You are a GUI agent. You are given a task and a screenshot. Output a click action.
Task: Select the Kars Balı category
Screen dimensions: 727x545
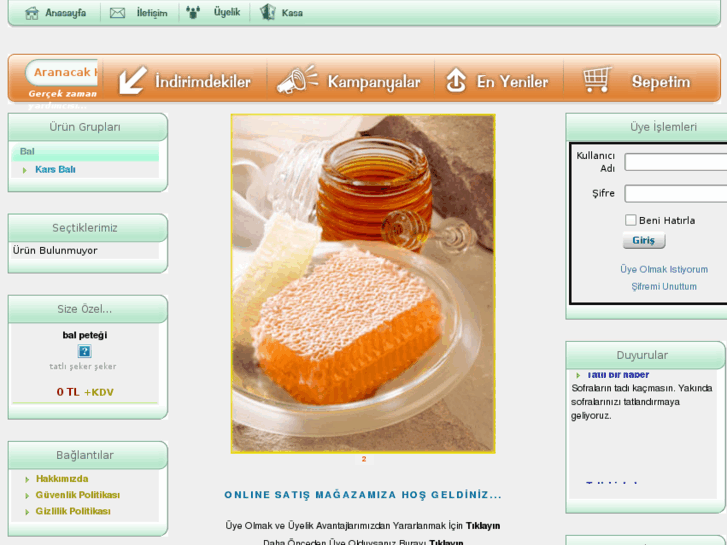pos(55,170)
